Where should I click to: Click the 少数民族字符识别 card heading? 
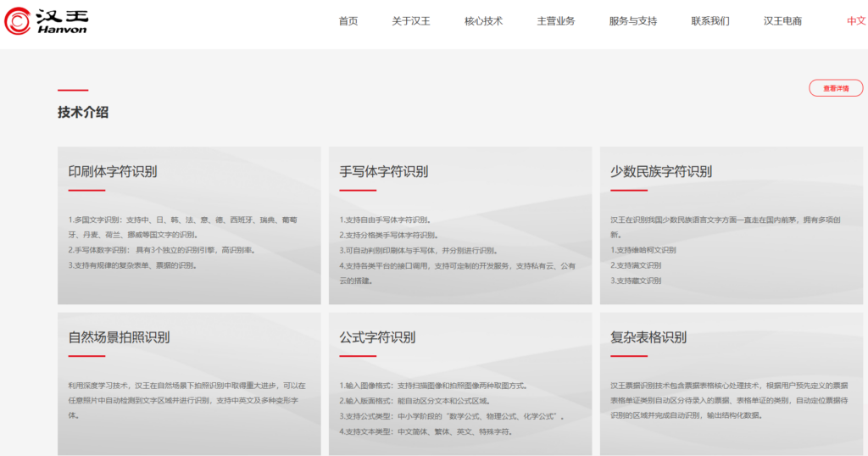point(661,171)
